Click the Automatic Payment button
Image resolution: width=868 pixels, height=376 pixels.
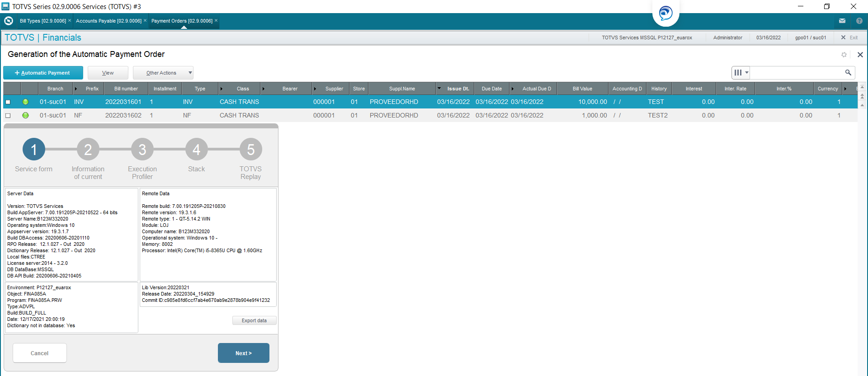(43, 73)
